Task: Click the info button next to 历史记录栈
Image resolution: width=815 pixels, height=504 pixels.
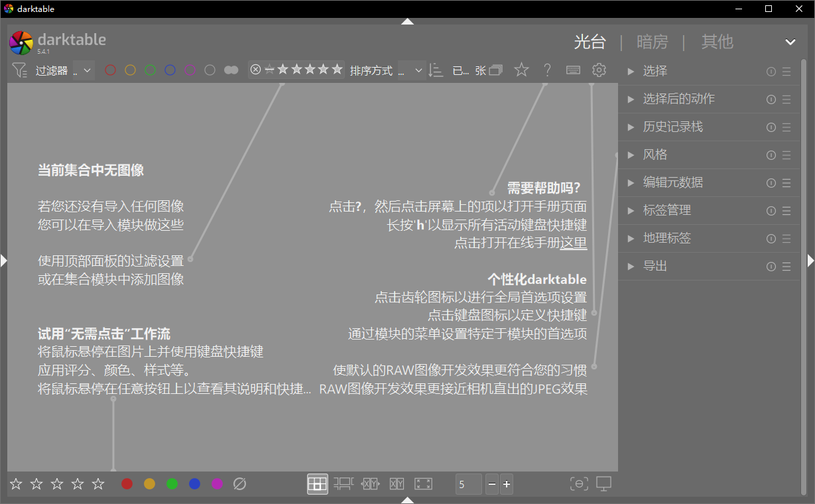Action: tap(770, 127)
